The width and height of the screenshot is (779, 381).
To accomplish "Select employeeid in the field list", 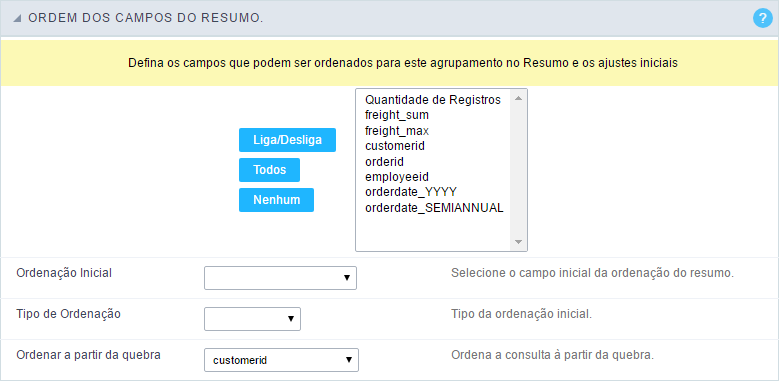I will pyautogui.click(x=397, y=177).
